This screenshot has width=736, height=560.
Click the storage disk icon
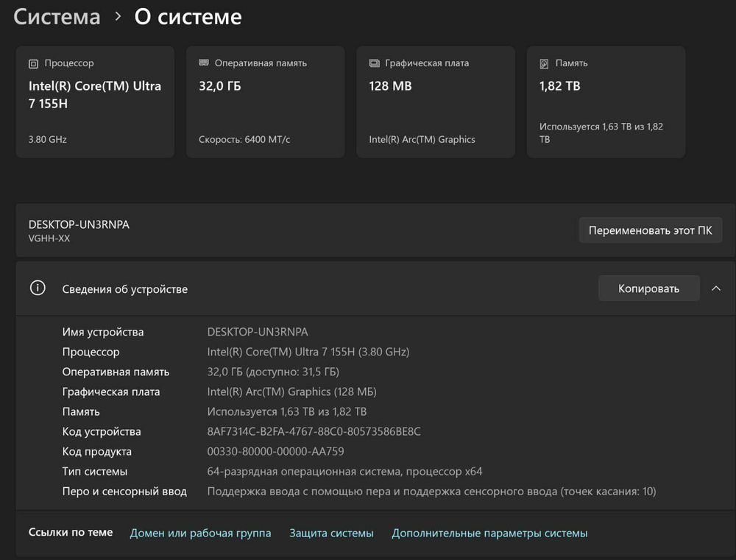point(544,64)
